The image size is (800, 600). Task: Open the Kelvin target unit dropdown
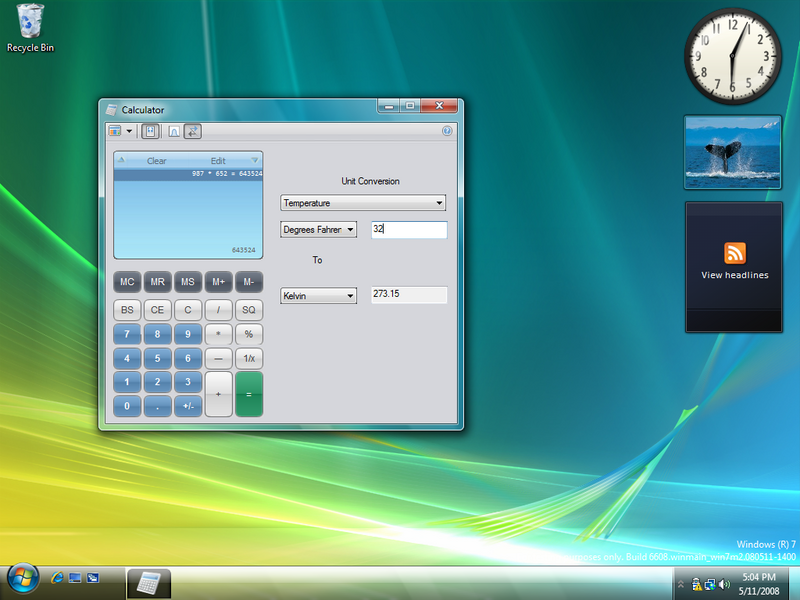point(319,296)
